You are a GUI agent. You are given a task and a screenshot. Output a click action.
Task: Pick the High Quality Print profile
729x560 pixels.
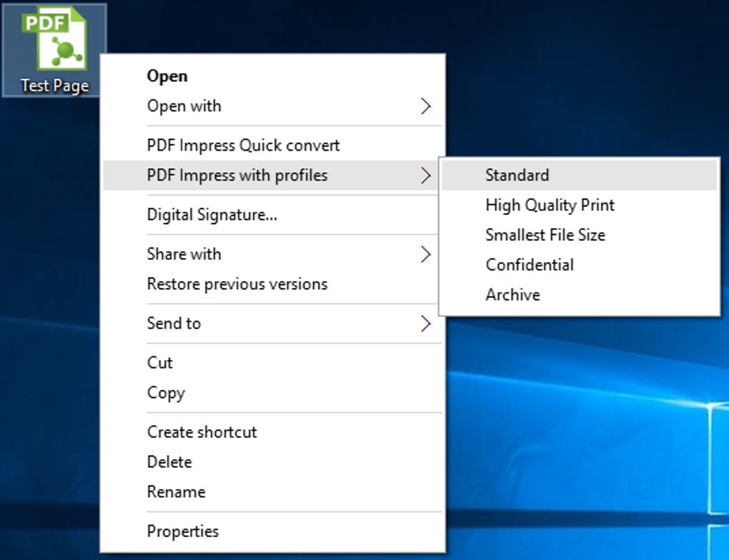pyautogui.click(x=580, y=205)
